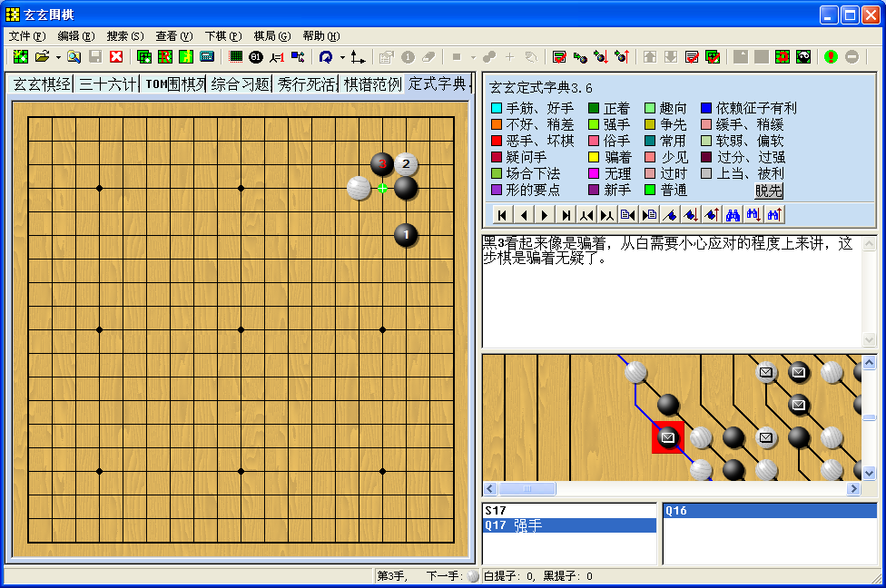Click binoculars with down arrow icon
This screenshot has height=588, width=886.
(753, 215)
